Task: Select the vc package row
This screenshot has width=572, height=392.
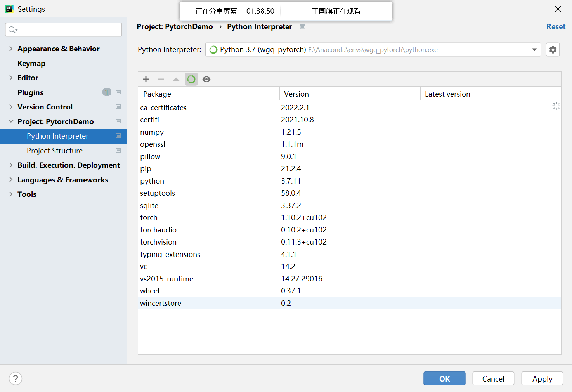Action: [x=349, y=267]
